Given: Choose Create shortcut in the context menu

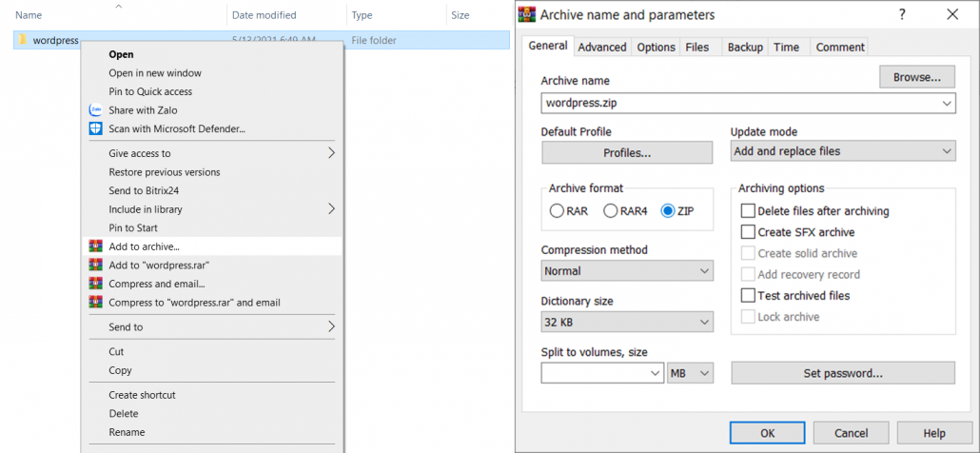Looking at the screenshot, I should point(212,395).
